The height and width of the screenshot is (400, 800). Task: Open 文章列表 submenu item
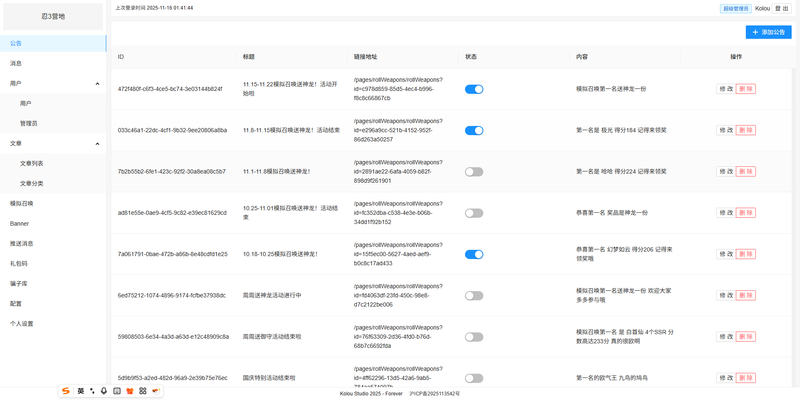(x=53, y=164)
